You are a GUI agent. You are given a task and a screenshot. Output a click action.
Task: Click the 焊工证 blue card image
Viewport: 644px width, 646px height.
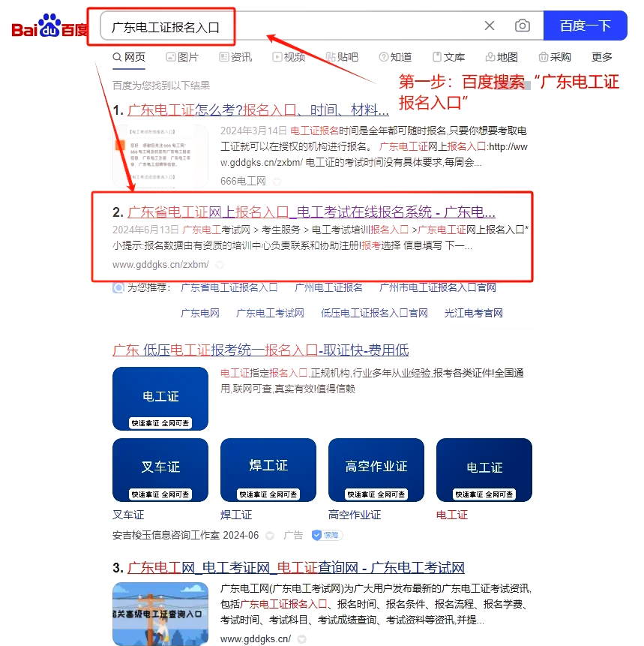(268, 470)
